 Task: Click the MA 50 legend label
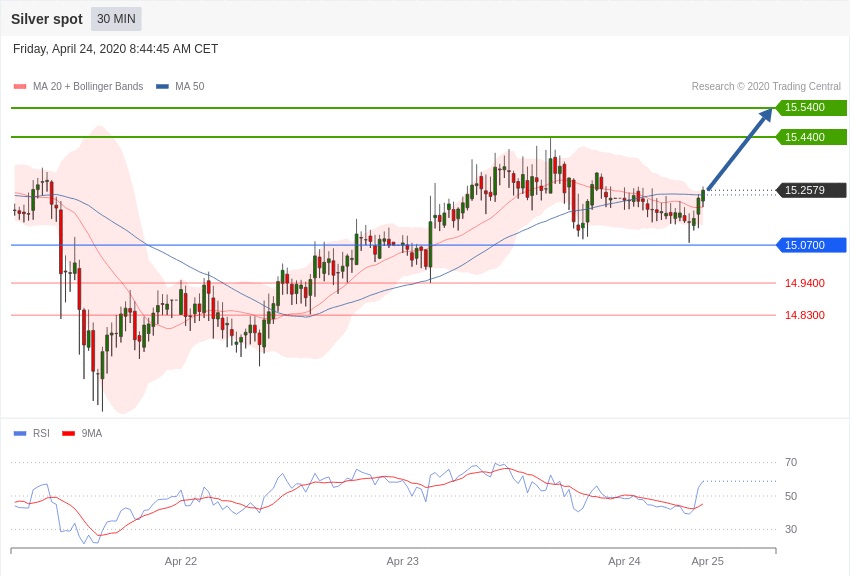click(189, 86)
